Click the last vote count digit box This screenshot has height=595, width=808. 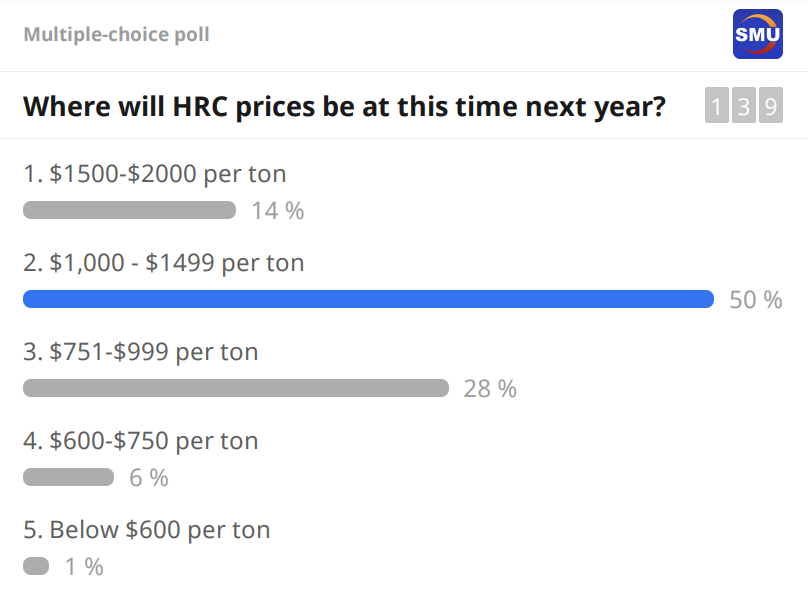click(x=769, y=106)
